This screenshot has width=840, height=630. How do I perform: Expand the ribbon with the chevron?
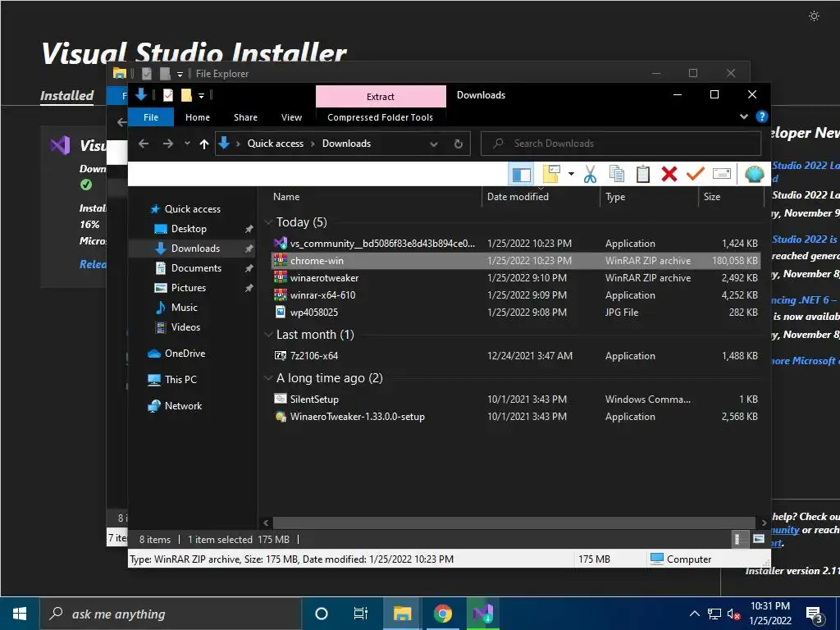[743, 116]
